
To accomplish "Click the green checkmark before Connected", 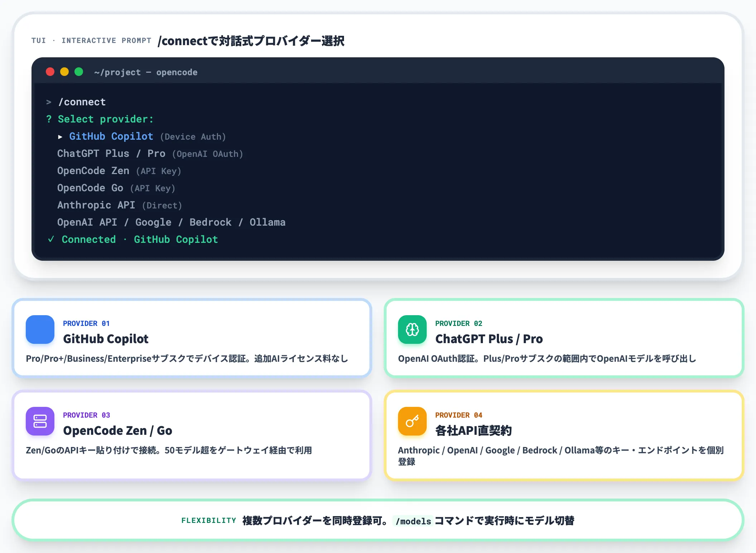I will pyautogui.click(x=51, y=239).
